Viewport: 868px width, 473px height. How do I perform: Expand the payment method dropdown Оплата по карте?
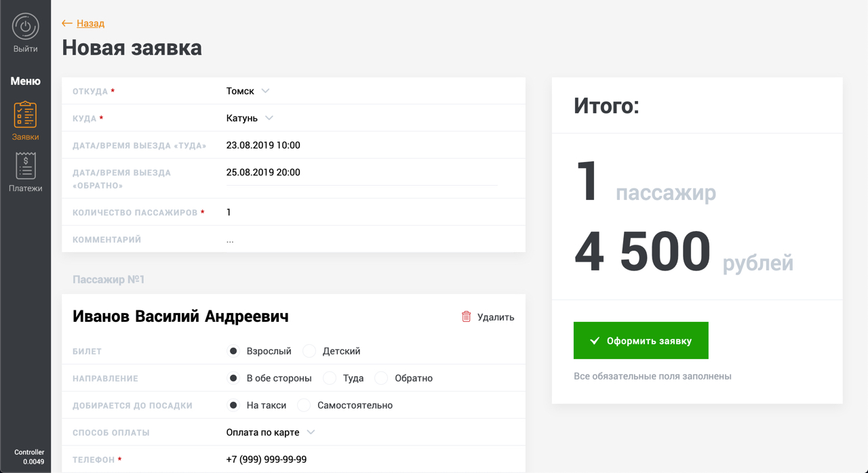click(x=271, y=432)
